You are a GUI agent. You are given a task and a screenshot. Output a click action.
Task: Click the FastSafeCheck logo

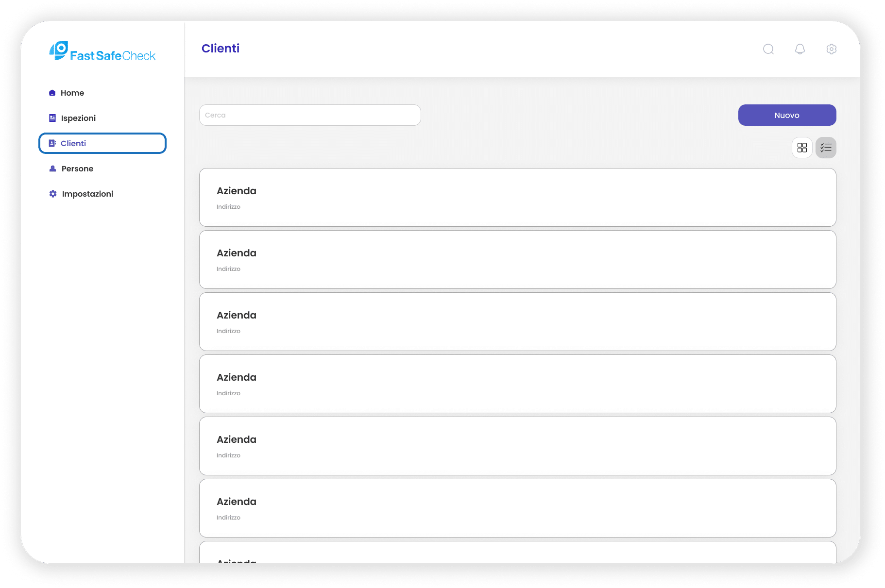[x=102, y=51]
